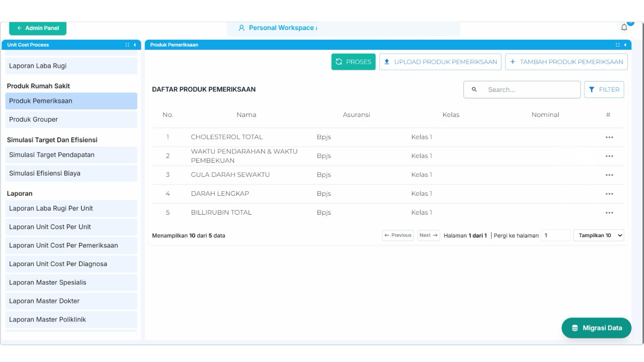Go back to Admin Panel
Viewport: 644px width, 362px height.
click(38, 28)
